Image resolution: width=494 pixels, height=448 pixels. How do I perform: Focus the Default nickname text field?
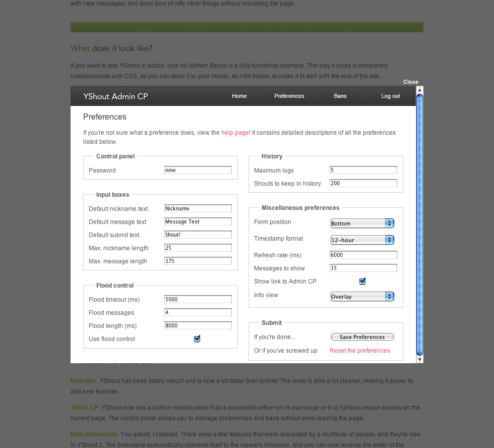click(198, 208)
